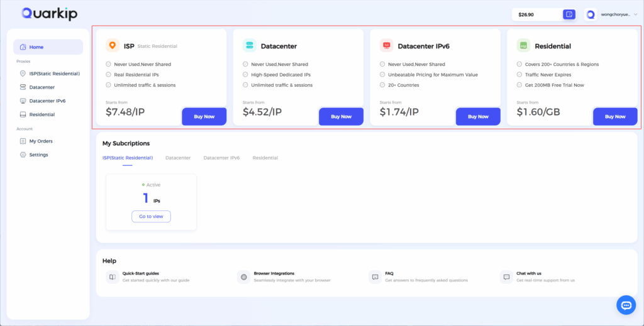
Task: Click the $1.60/GB price text
Action: [538, 112]
